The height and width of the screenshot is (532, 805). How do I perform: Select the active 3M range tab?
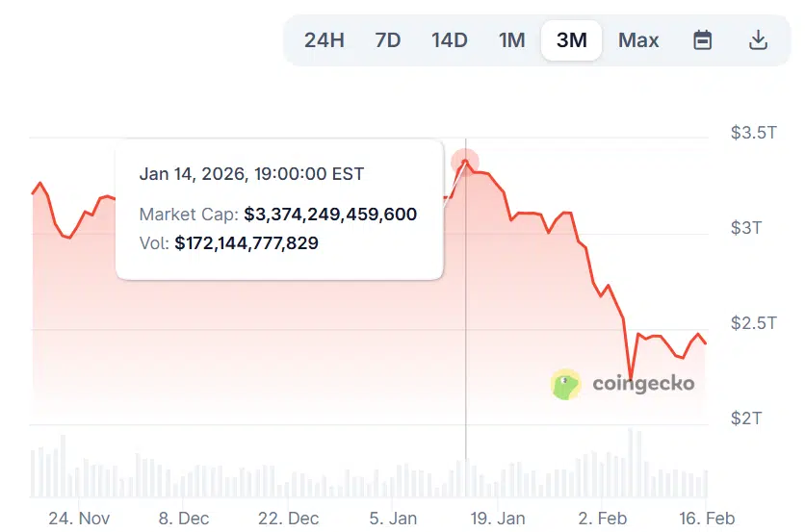pos(572,40)
